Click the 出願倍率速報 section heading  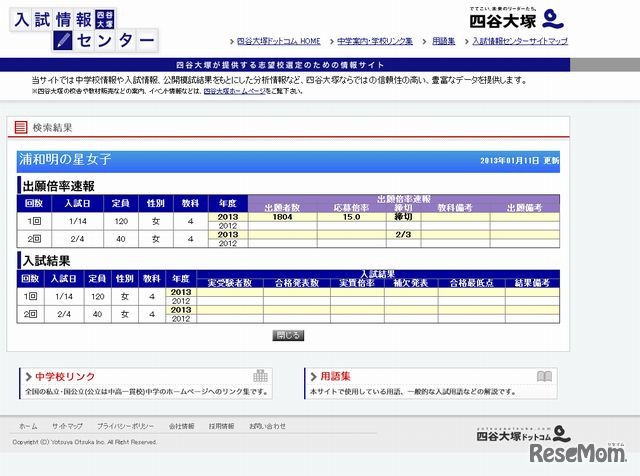[x=59, y=186]
